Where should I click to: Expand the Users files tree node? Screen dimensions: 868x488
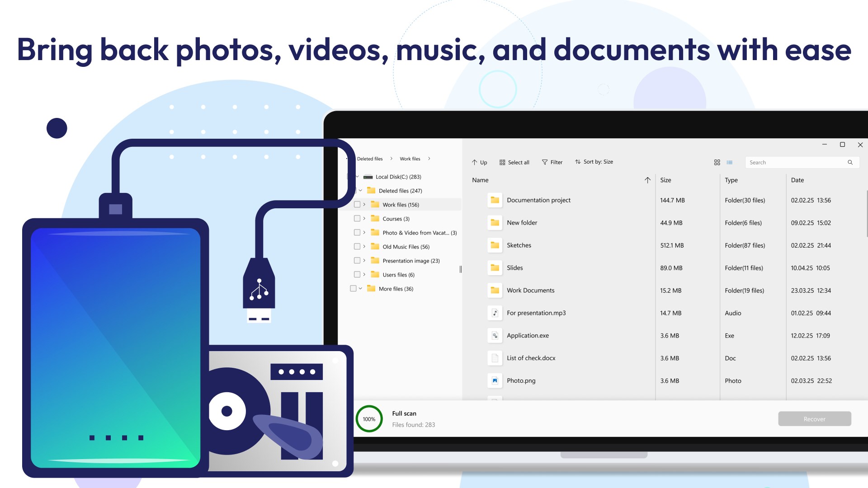coord(364,274)
